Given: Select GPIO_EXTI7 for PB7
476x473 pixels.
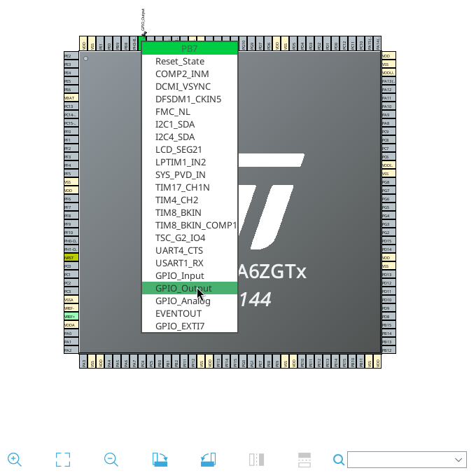Looking at the screenshot, I should tap(190, 326).
